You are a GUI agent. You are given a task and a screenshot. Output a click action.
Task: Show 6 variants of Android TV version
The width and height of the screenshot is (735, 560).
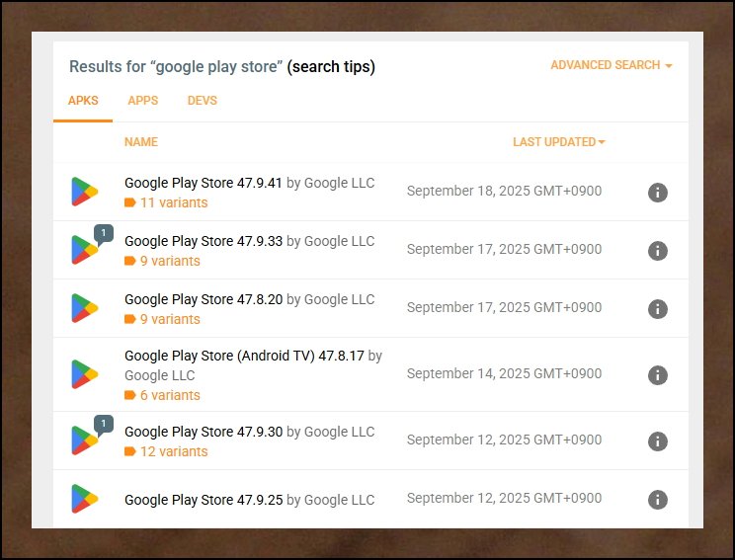[x=170, y=395]
